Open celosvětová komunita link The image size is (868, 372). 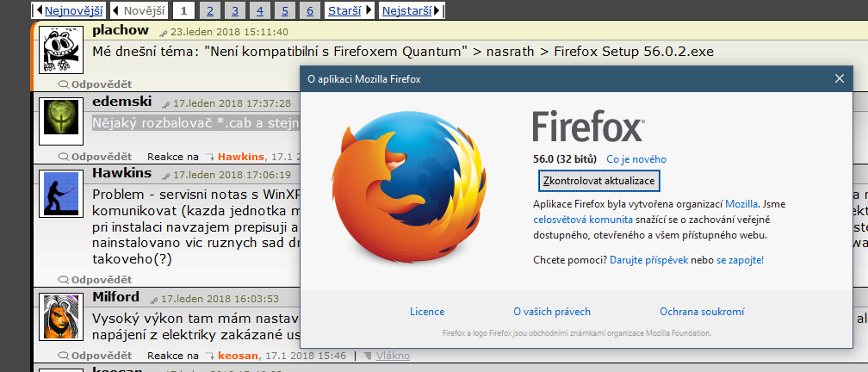click(x=583, y=220)
